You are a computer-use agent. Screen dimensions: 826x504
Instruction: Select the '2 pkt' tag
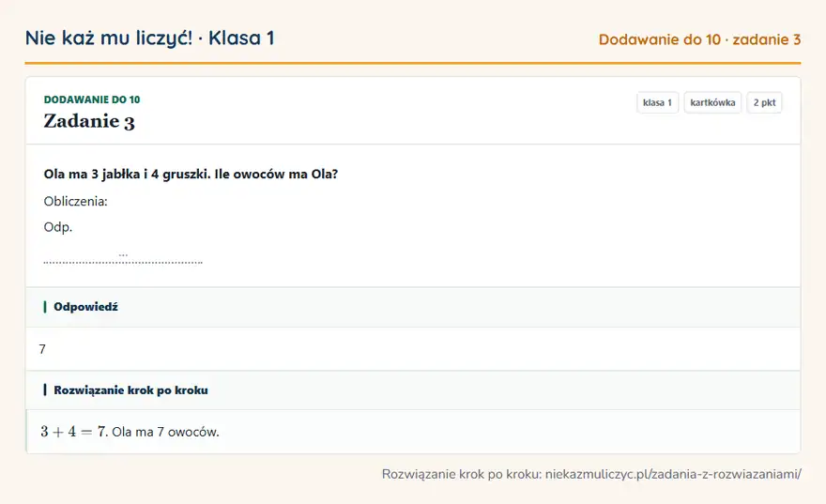coord(764,102)
